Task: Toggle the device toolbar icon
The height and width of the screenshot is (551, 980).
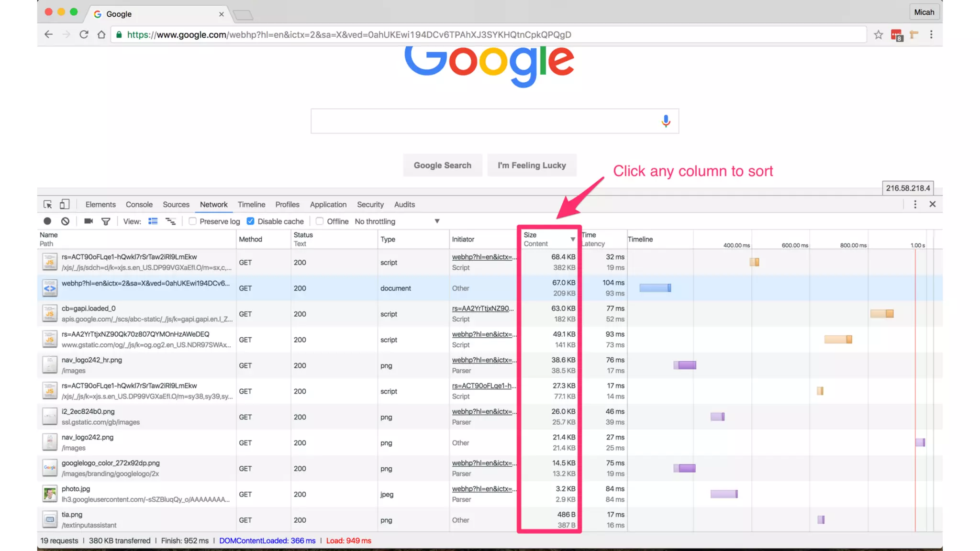Action: [x=65, y=204]
